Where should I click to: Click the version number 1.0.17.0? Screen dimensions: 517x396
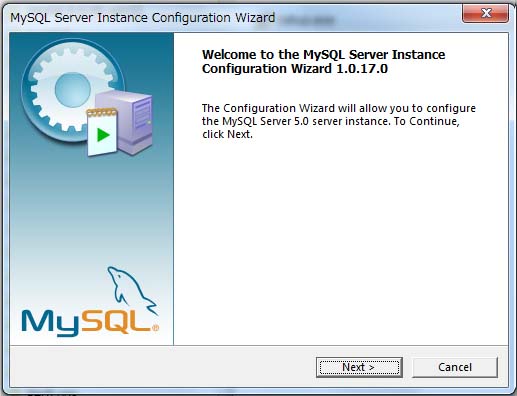pos(362,69)
